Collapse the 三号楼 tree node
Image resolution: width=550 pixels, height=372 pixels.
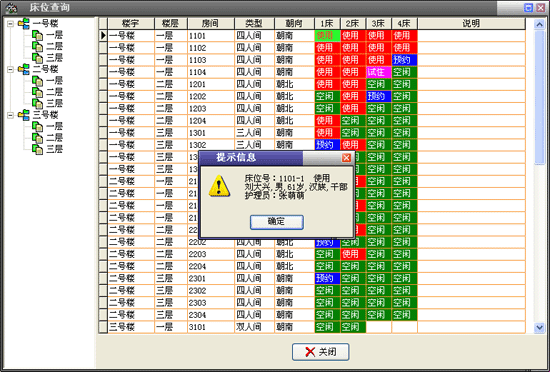pyautogui.click(x=11, y=115)
